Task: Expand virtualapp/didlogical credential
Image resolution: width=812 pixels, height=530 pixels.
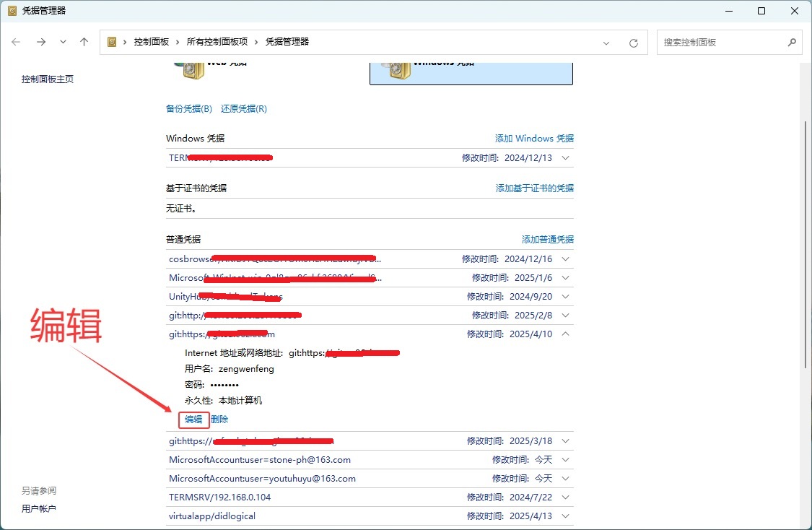Action: pyautogui.click(x=565, y=516)
